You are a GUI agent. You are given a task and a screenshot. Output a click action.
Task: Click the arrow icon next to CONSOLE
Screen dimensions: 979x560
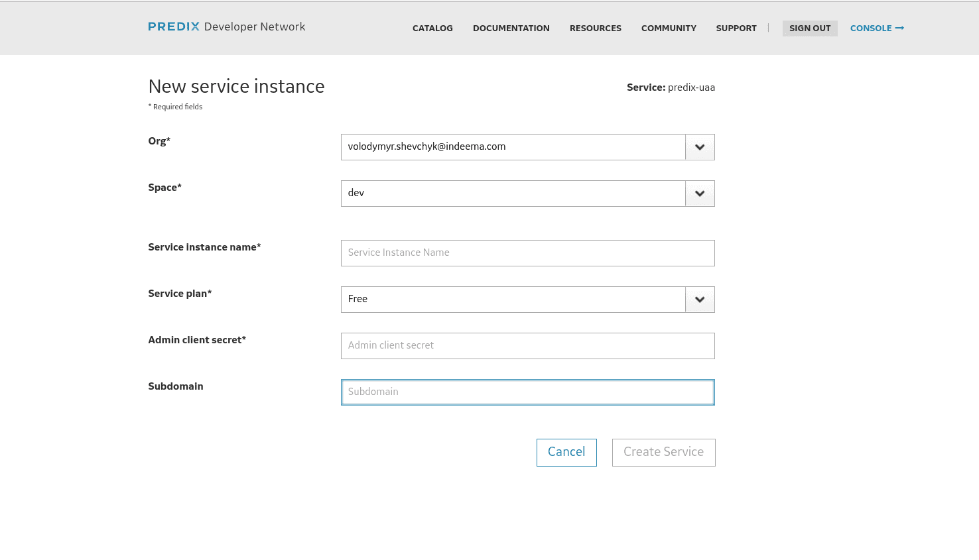point(899,28)
